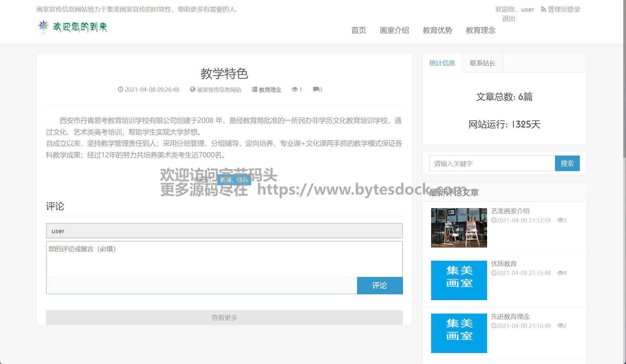Open the 首页 navigation menu item

tap(358, 30)
